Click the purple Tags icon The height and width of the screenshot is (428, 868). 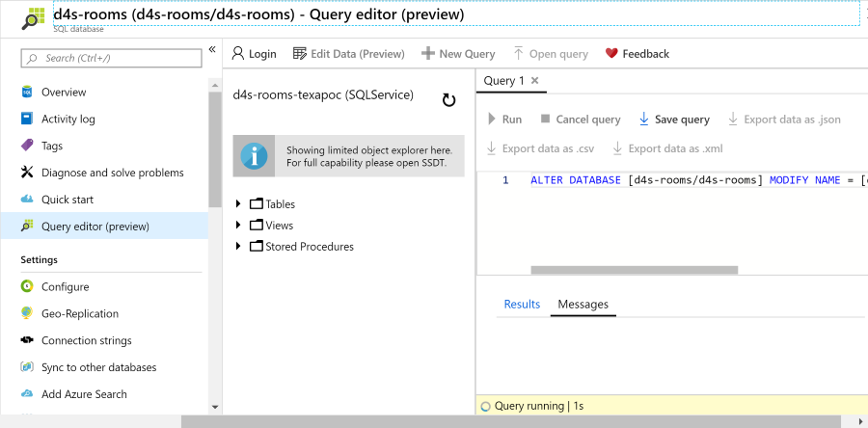pyautogui.click(x=27, y=146)
